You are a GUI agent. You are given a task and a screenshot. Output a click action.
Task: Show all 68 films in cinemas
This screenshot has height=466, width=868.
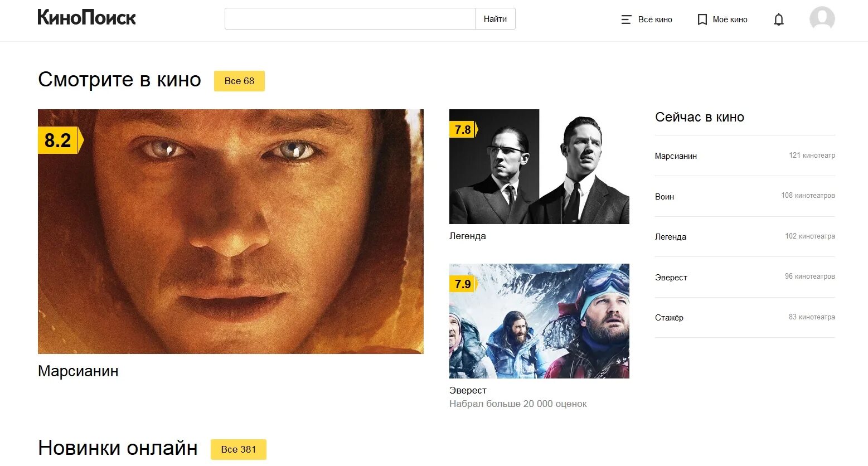pos(239,81)
